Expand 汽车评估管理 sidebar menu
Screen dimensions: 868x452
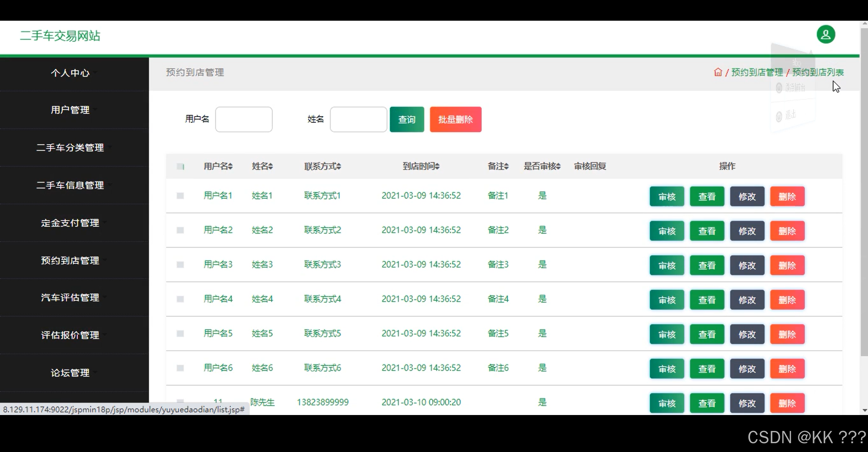pos(70,297)
